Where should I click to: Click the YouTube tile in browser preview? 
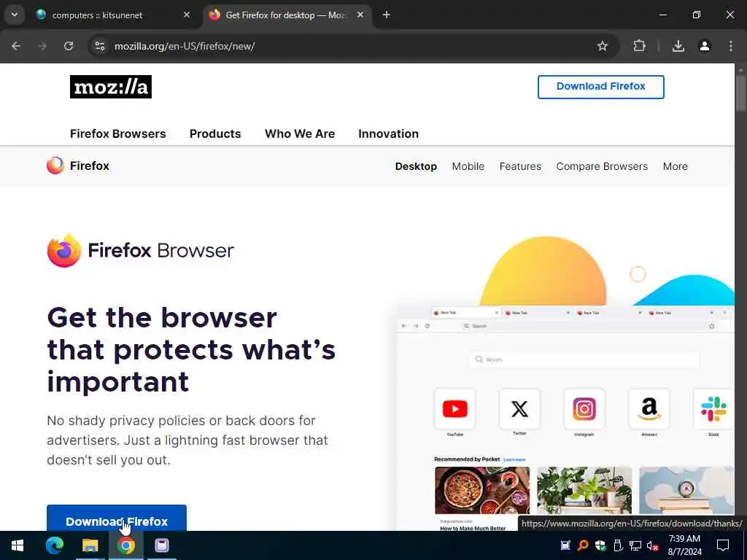point(455,408)
